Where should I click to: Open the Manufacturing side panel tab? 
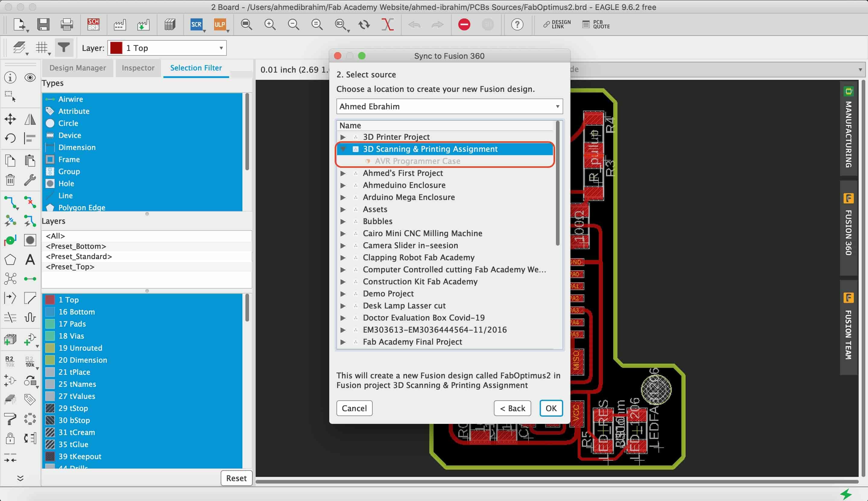coord(848,128)
